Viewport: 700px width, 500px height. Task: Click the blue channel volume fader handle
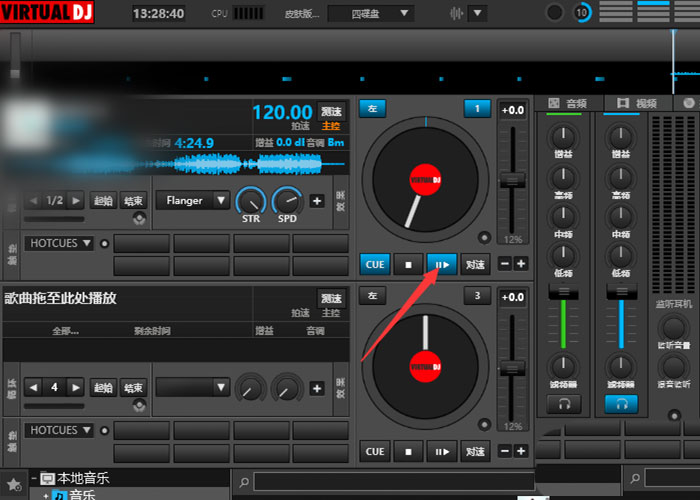621,292
